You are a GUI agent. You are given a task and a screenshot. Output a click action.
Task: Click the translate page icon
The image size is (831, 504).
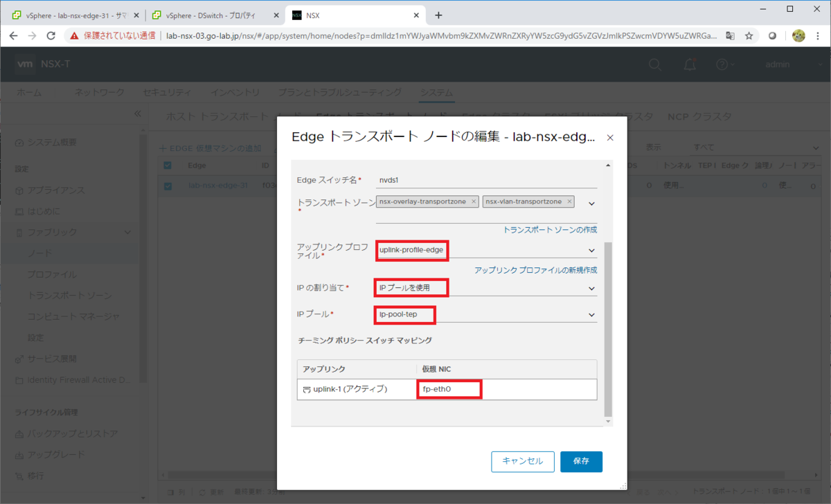point(730,35)
